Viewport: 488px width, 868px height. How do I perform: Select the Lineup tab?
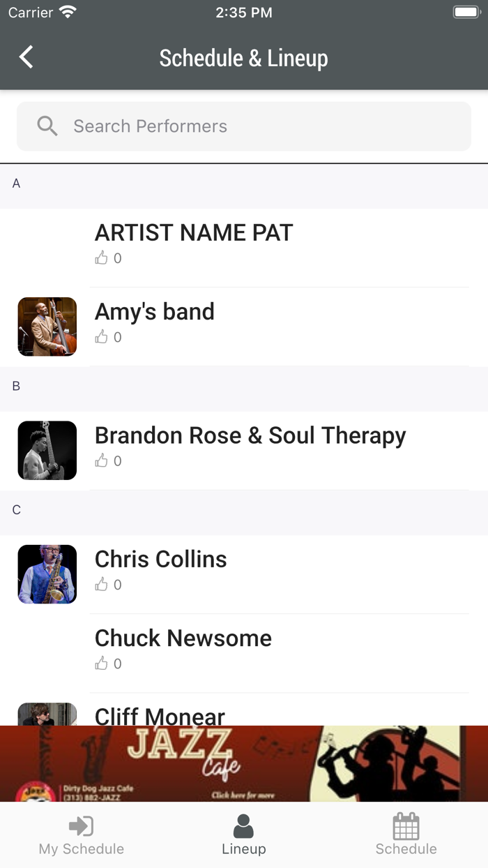[243, 835]
